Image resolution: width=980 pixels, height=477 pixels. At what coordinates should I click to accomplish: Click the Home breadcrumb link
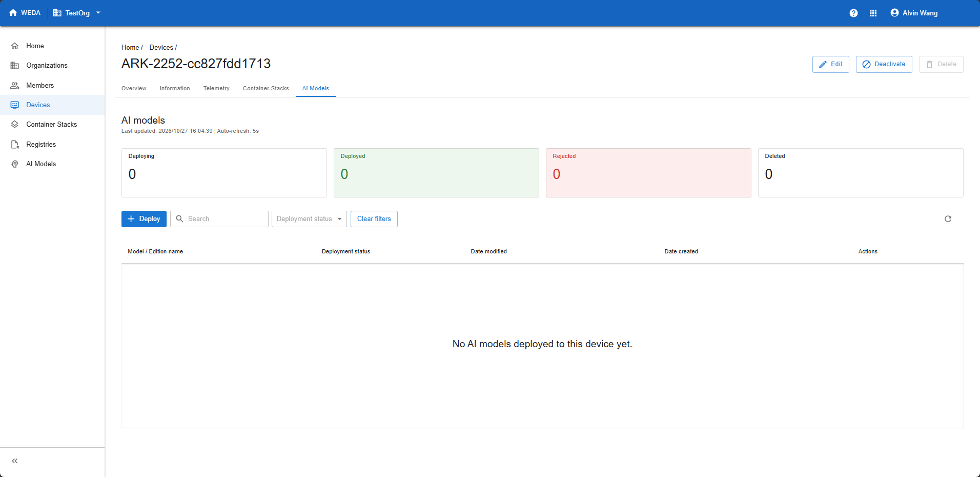point(130,47)
